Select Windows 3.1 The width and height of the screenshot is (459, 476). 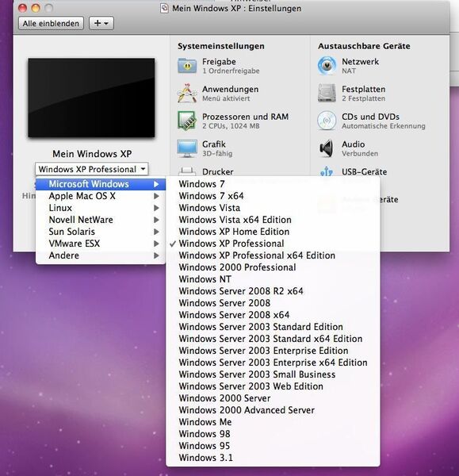273,458
